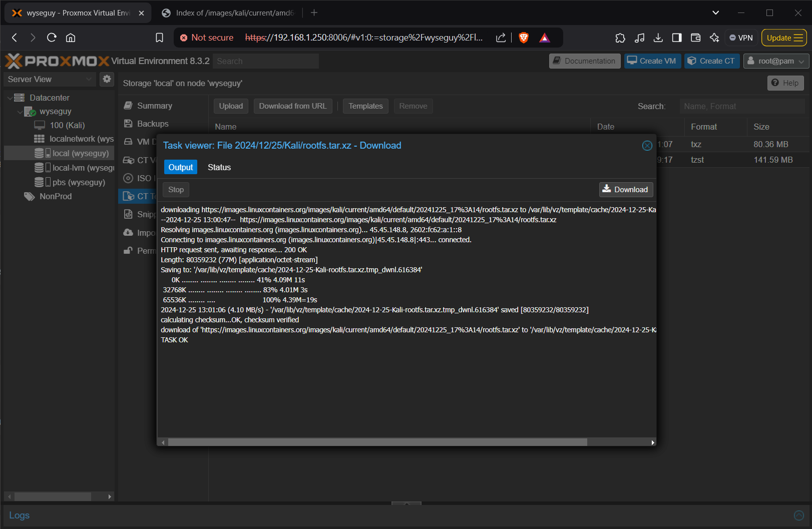Open the Leo AI sparkle icon
The height and width of the screenshot is (529, 812).
tap(714, 38)
